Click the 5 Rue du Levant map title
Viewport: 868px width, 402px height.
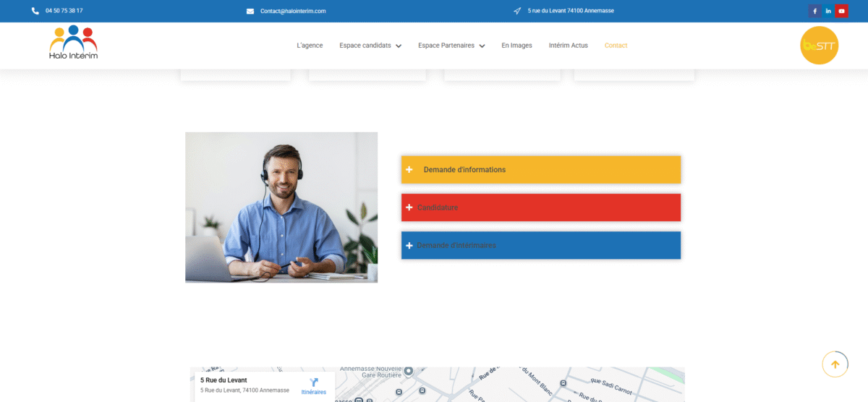point(224,380)
